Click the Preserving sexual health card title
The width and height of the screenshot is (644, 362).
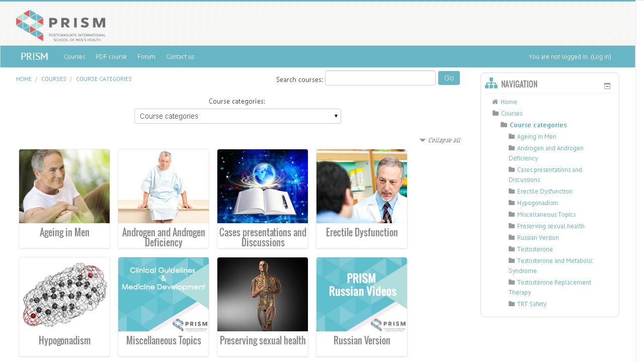coord(263,340)
